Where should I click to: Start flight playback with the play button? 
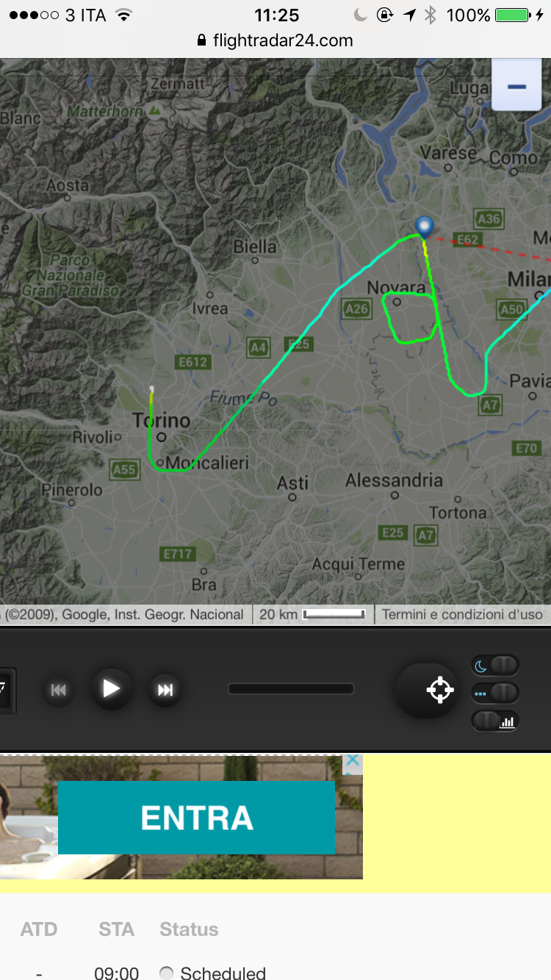click(112, 688)
